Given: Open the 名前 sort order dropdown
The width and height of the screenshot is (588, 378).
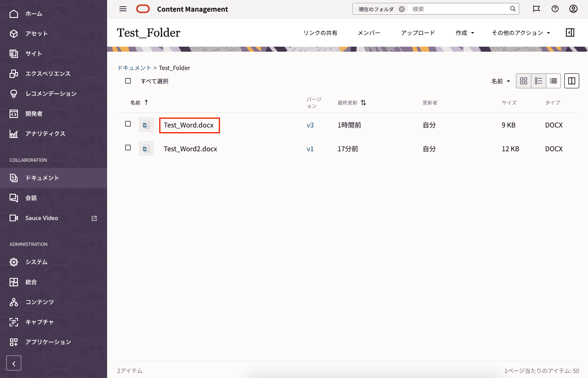Looking at the screenshot, I should (500, 81).
